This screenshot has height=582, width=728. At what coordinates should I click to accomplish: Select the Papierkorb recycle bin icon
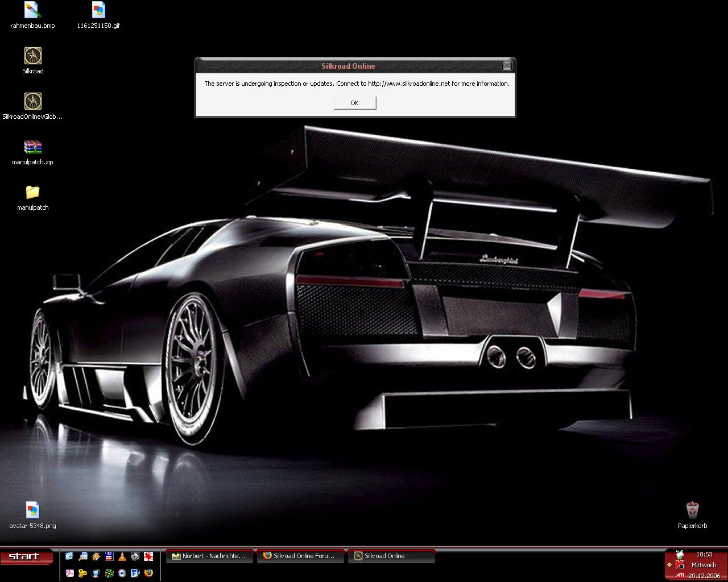692,510
